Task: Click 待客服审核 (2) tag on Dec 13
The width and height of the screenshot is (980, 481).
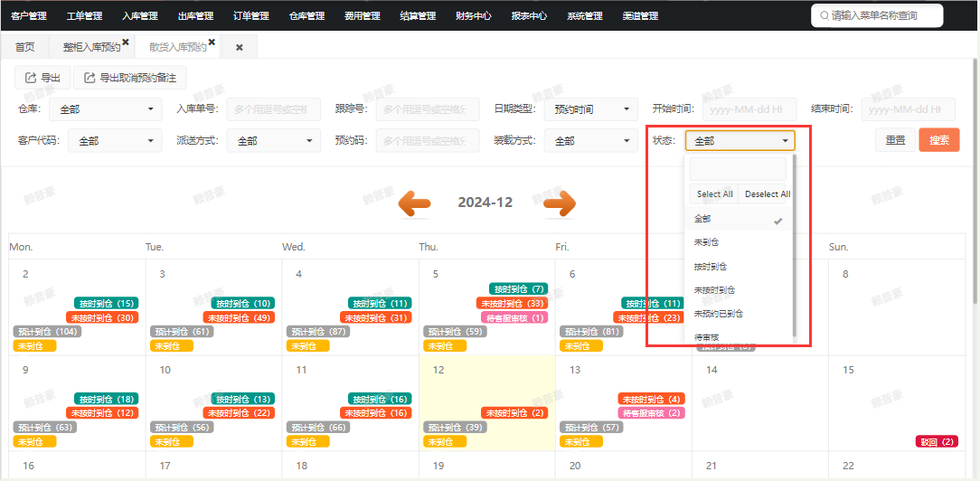Action: (x=651, y=413)
